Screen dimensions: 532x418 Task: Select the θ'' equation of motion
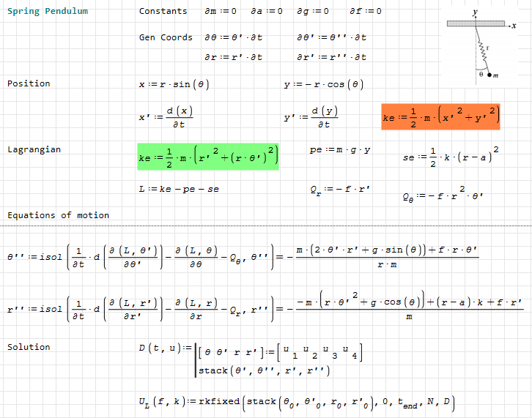243,257
